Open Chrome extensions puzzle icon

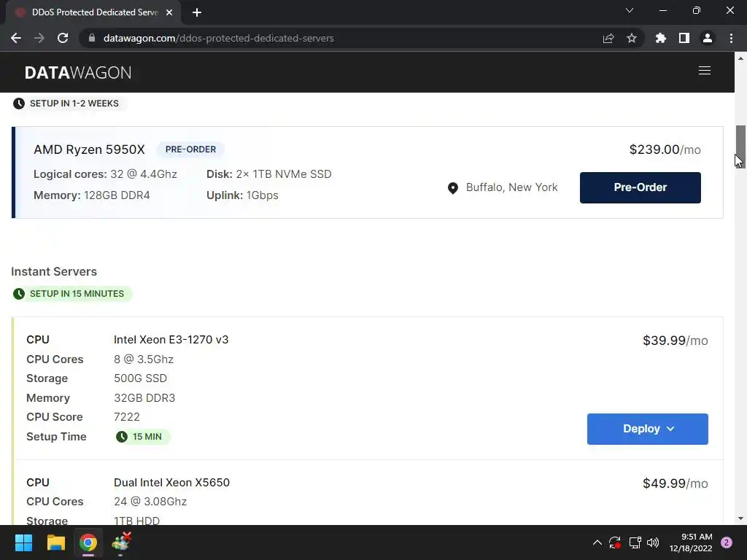click(x=660, y=38)
